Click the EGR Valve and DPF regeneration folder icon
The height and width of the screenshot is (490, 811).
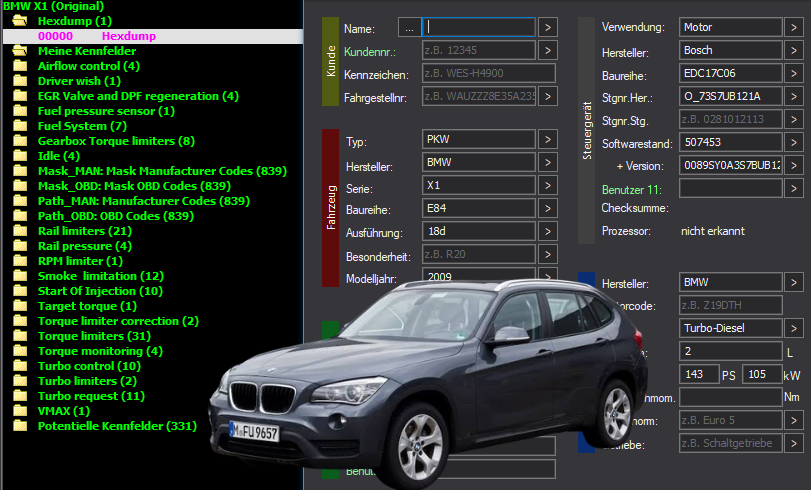[20, 96]
